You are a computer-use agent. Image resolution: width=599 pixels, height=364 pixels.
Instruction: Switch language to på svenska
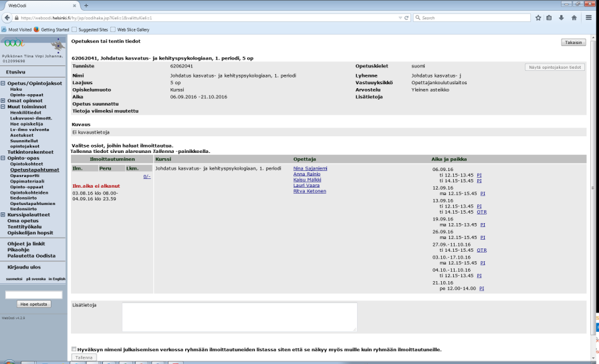click(35, 279)
